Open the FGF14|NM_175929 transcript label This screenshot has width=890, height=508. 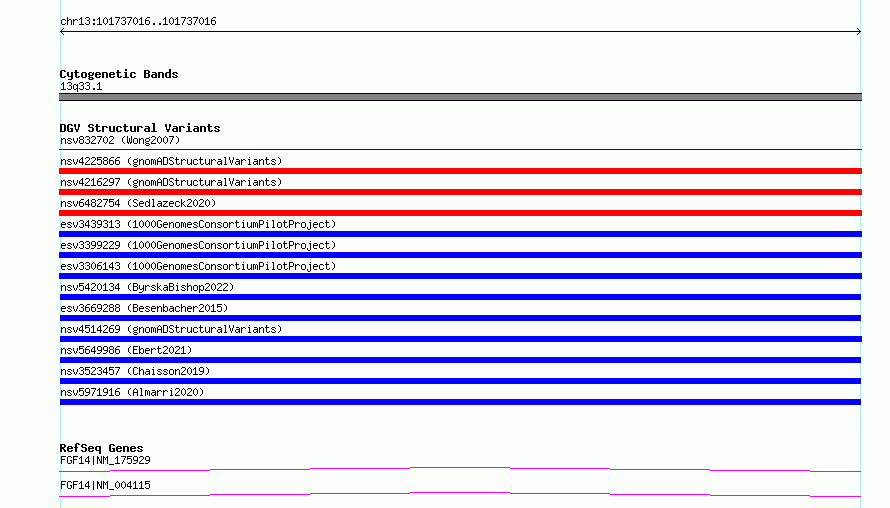(x=105, y=460)
